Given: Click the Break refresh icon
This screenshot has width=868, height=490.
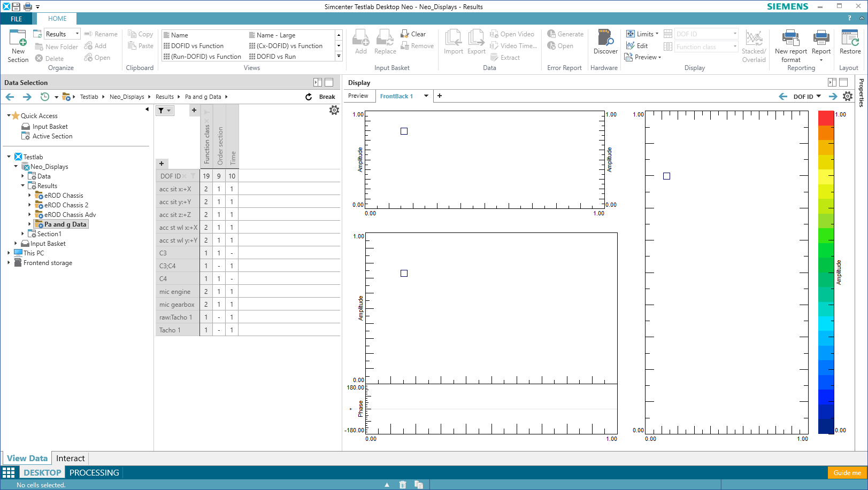Looking at the screenshot, I should 309,97.
